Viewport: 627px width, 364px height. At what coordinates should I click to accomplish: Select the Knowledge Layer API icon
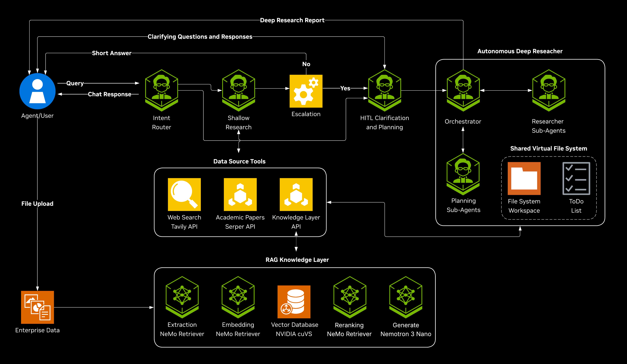tap(296, 194)
